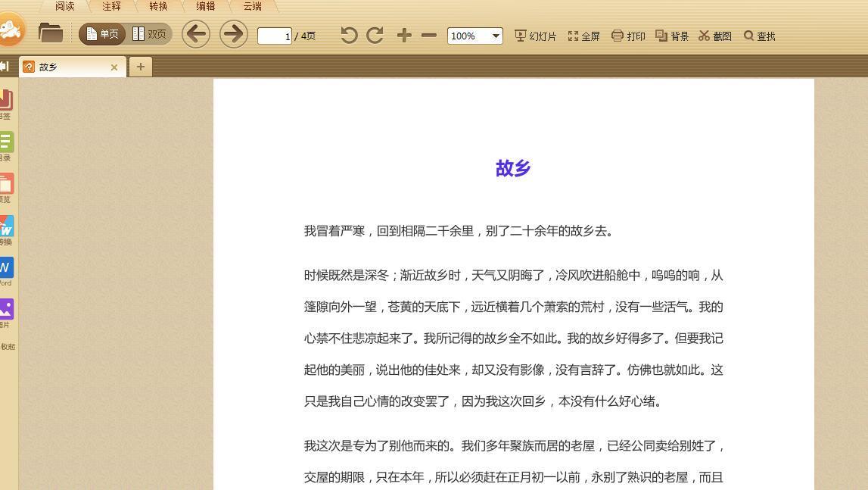
Task: Open the 编辑 edit ribbon tab
Action: pyautogui.click(x=204, y=6)
